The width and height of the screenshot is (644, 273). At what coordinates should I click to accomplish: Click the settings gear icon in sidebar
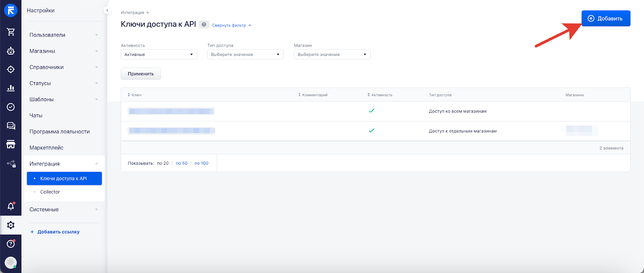pyautogui.click(x=11, y=225)
